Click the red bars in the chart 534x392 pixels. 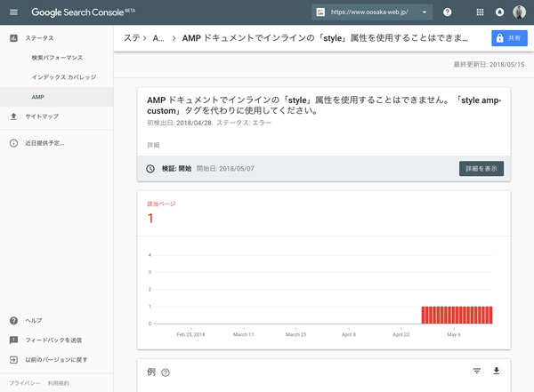click(457, 315)
